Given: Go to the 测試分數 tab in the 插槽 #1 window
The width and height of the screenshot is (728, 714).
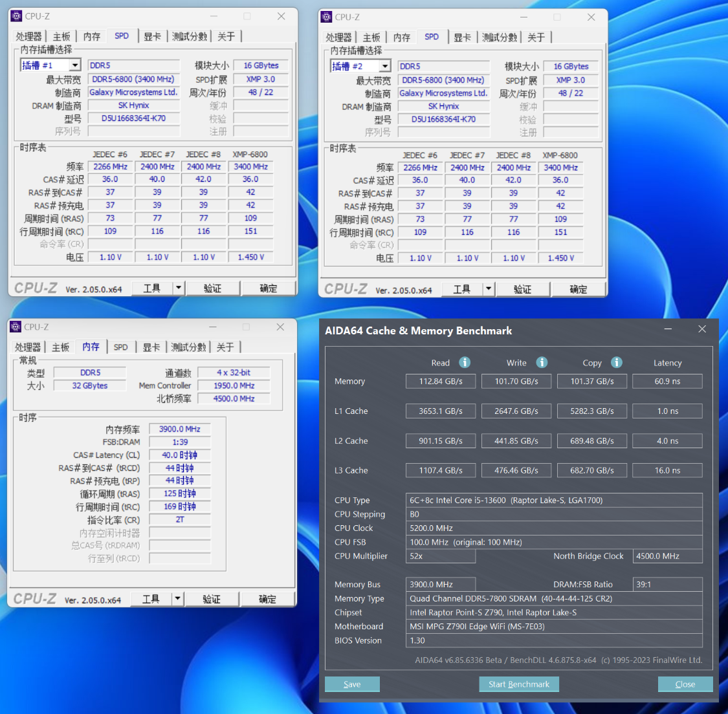Looking at the screenshot, I should [x=189, y=36].
